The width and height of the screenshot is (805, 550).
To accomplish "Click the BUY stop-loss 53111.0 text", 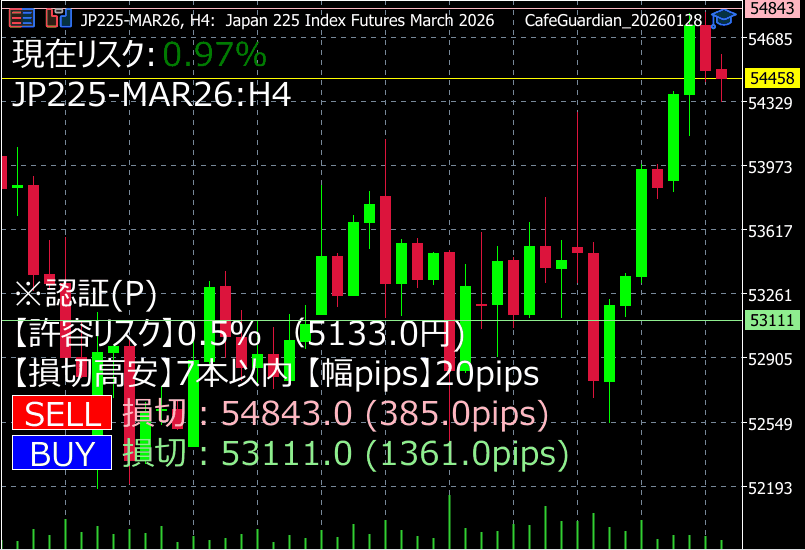I will pyautogui.click(x=345, y=454).
